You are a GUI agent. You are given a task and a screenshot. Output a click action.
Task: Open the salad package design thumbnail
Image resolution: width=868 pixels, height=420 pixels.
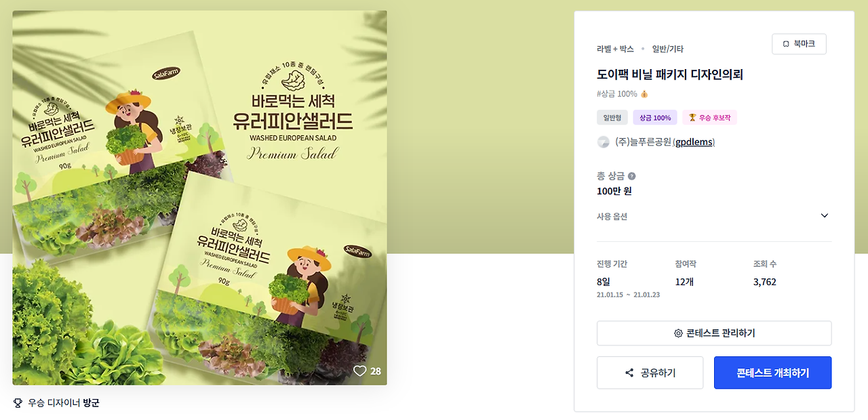tap(199, 198)
